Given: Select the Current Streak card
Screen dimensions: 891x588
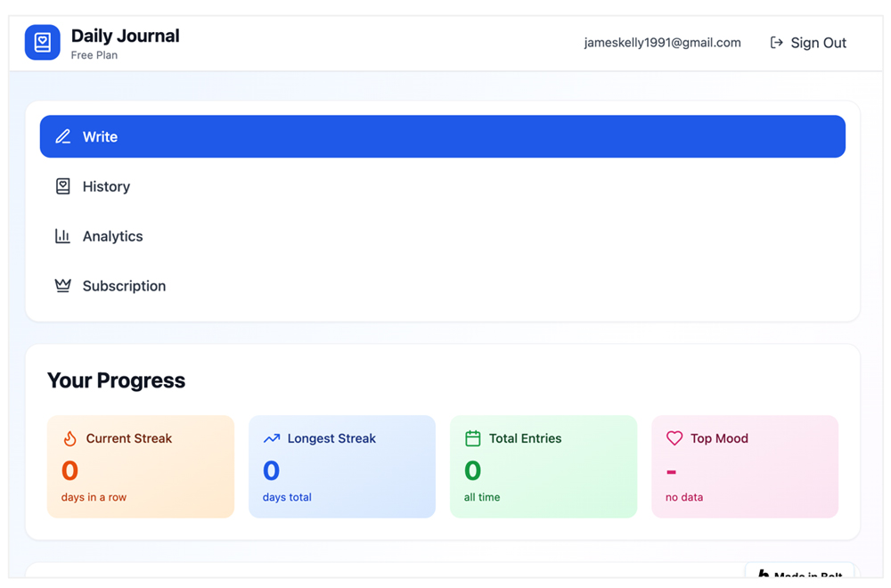Looking at the screenshot, I should click(141, 467).
